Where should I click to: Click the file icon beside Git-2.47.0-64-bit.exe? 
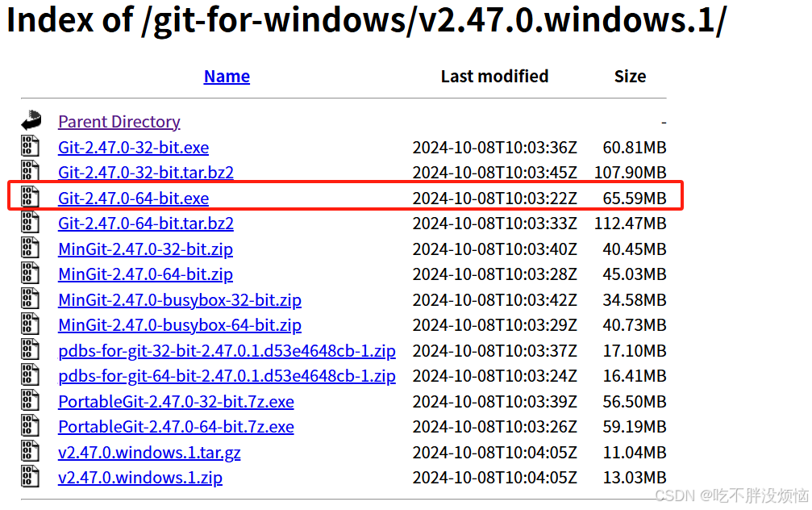(x=30, y=196)
